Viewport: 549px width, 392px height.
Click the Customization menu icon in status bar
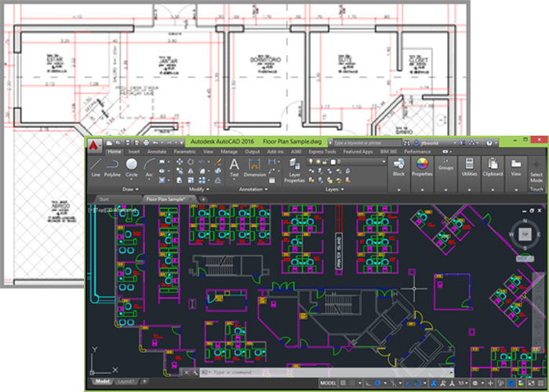tap(540, 383)
